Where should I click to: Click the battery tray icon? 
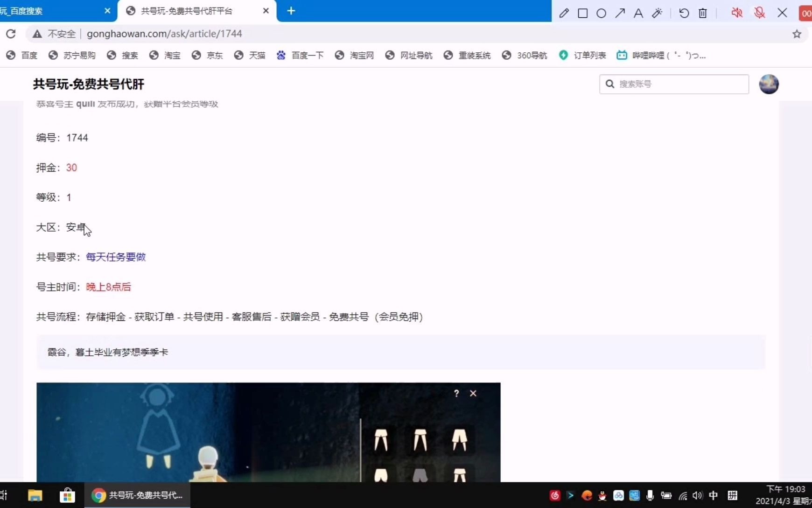pos(666,495)
